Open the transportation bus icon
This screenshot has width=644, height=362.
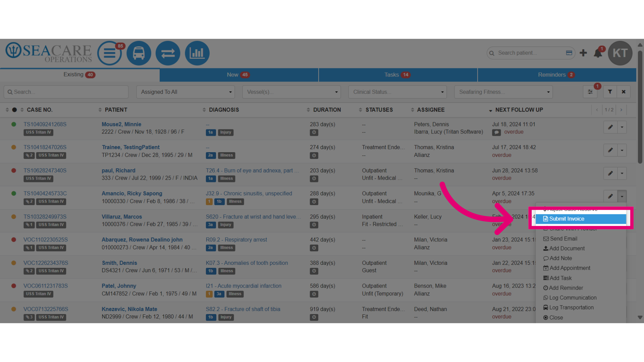coord(139,53)
